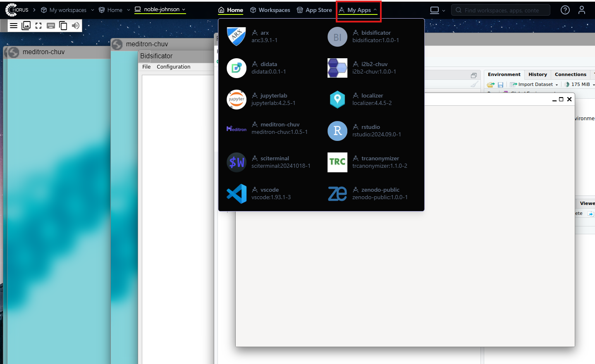The width and height of the screenshot is (595, 364).
Task: Click the session toolbar drag handle
Action: point(4,26)
